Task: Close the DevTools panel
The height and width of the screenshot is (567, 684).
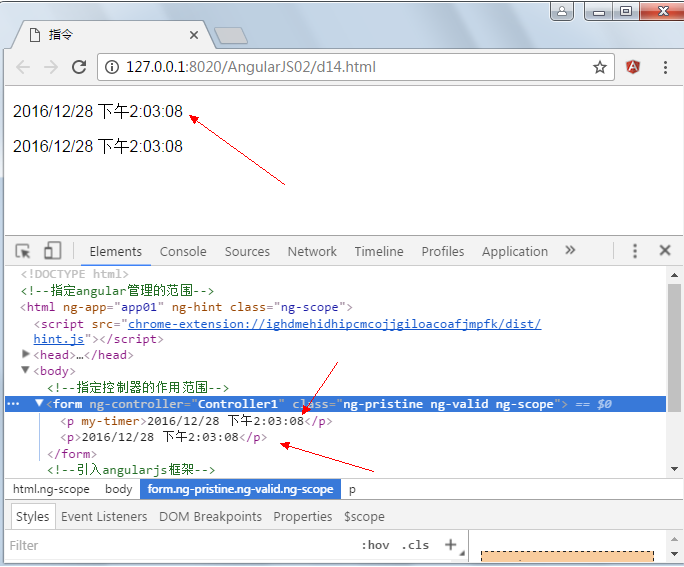Action: 664,251
